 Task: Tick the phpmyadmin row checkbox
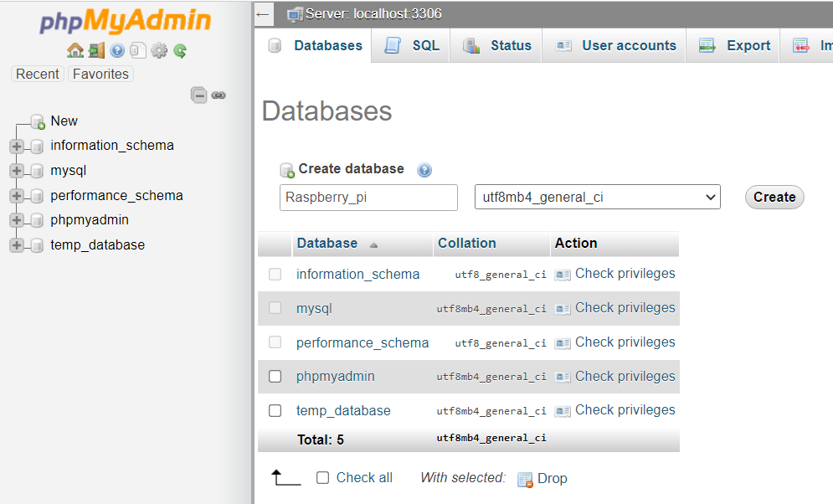[275, 376]
